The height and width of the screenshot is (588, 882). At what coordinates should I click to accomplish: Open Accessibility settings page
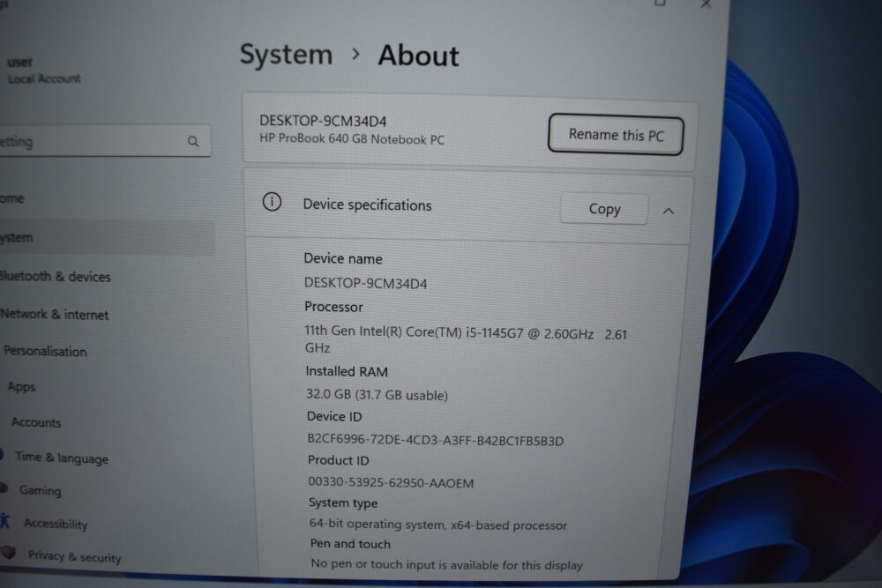(56, 524)
